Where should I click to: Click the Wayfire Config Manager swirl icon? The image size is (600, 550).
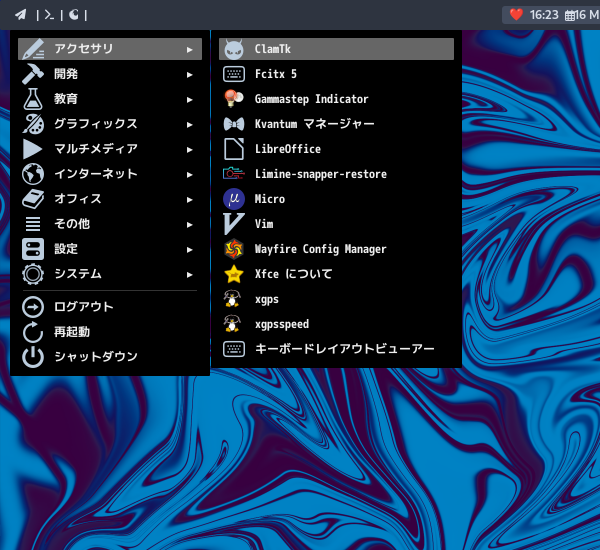(x=234, y=249)
